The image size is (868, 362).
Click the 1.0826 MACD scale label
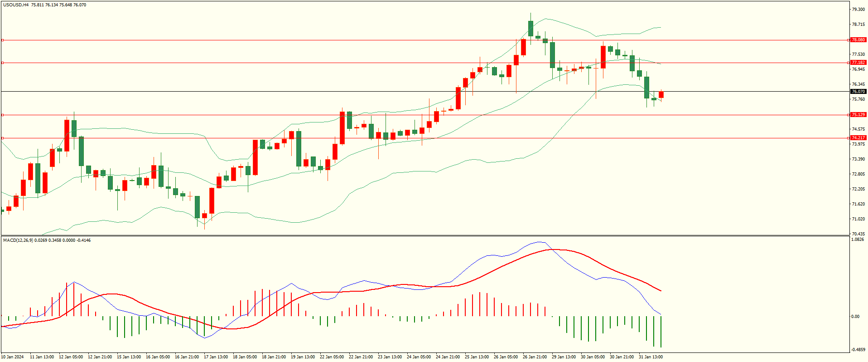pyautogui.click(x=858, y=239)
